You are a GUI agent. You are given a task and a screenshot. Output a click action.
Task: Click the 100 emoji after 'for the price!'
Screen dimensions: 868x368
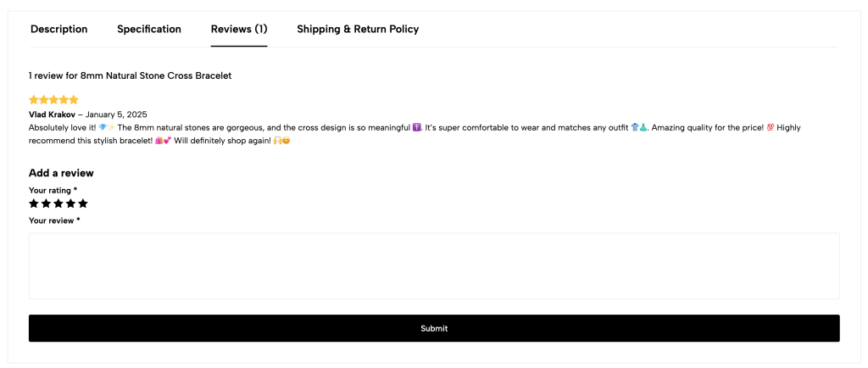770,128
